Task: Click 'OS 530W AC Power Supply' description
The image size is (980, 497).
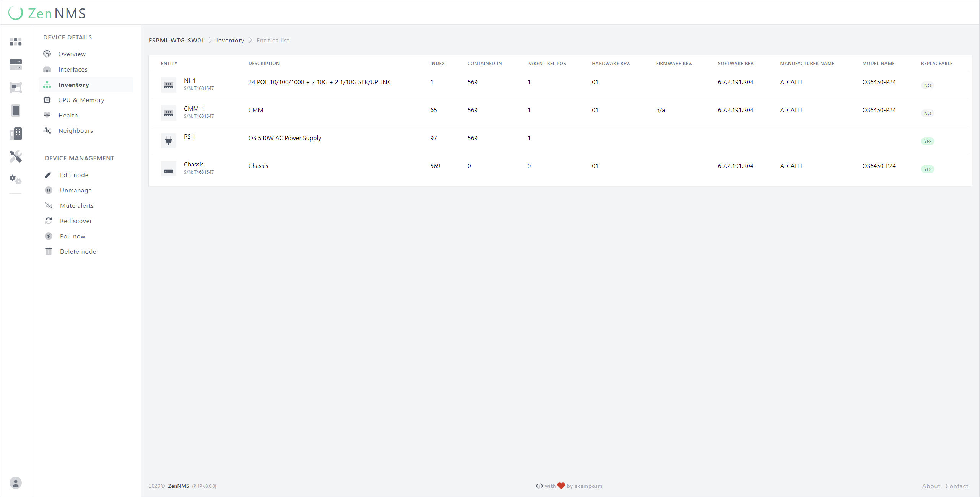Action: 285,138
